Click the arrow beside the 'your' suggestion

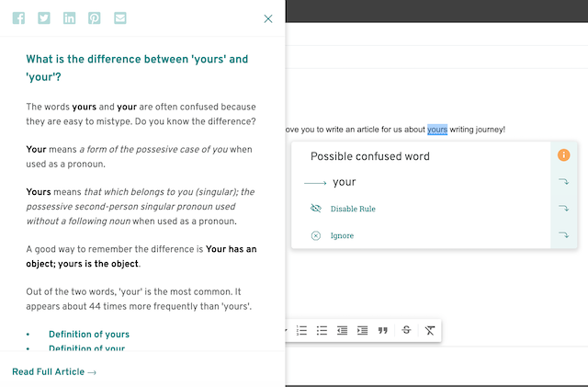(x=563, y=182)
